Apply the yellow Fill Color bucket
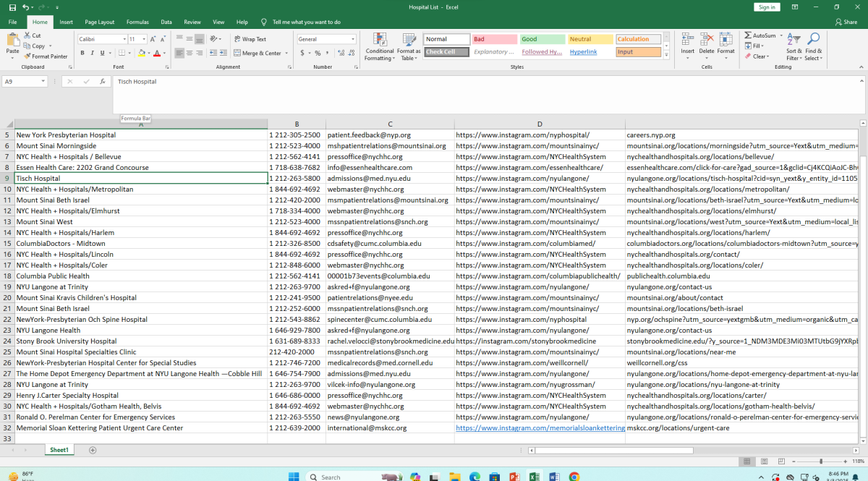Viewport: 868px width, 481px height. pyautogui.click(x=140, y=53)
